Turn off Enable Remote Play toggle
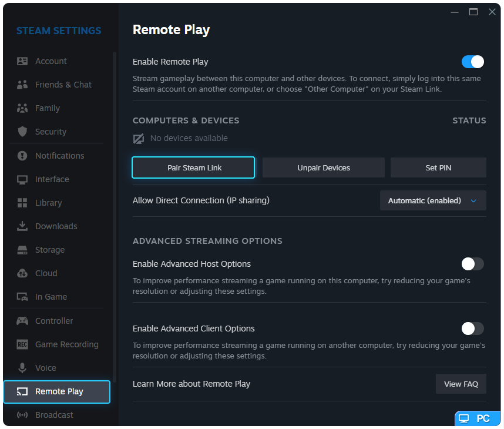This screenshot has width=504, height=429. (x=472, y=62)
